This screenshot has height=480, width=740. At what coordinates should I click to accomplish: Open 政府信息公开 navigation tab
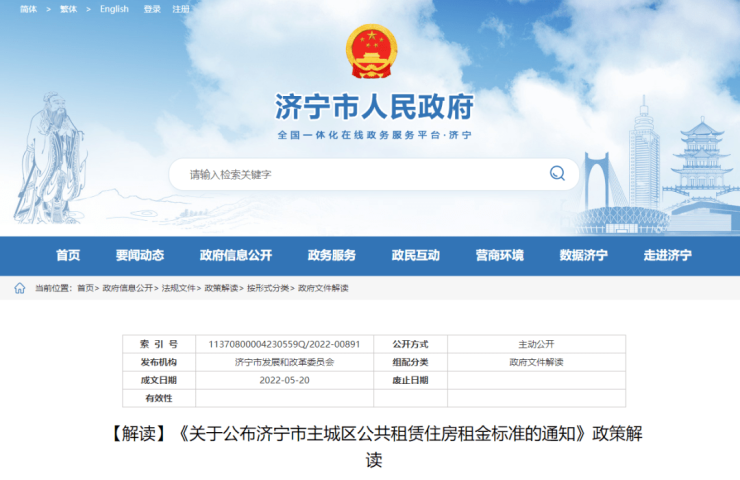235,255
